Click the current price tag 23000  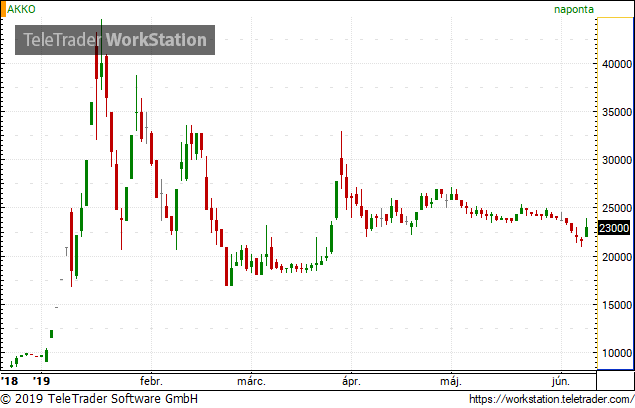pos(614,228)
